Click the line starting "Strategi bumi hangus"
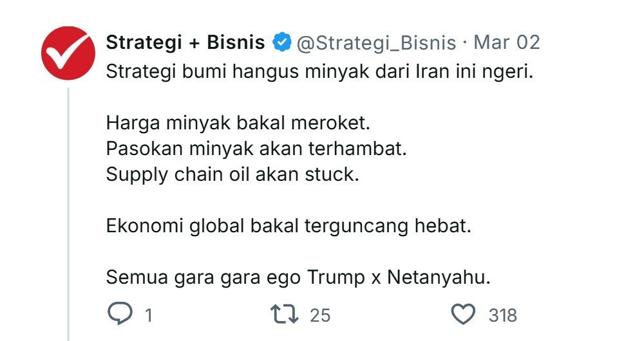Image resolution: width=644 pixels, height=341 pixels. point(320,70)
